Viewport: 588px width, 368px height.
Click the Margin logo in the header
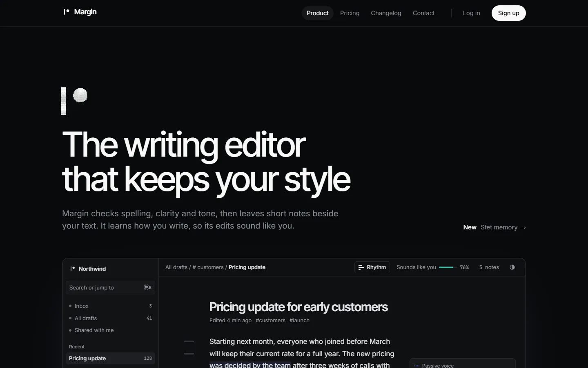click(80, 12)
